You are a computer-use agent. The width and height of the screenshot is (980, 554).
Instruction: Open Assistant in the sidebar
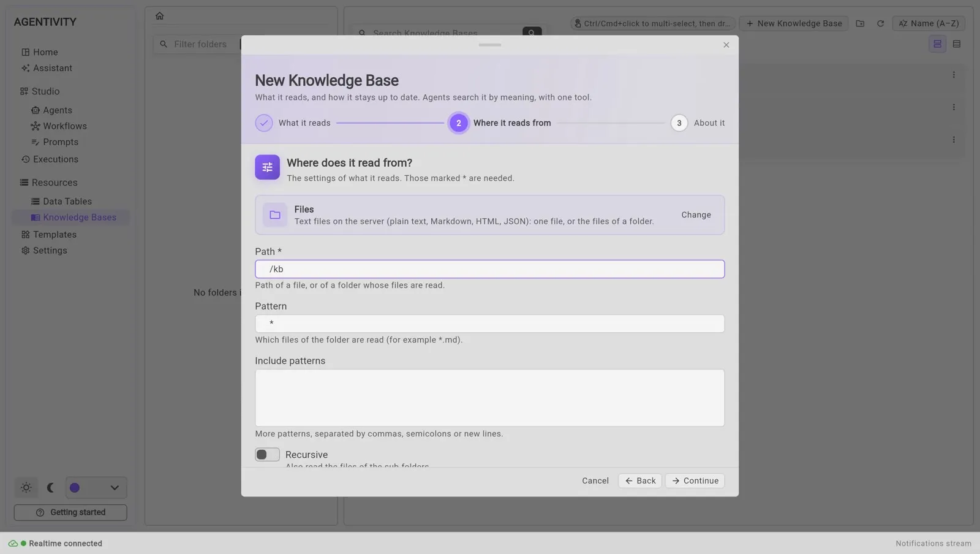pyautogui.click(x=47, y=68)
